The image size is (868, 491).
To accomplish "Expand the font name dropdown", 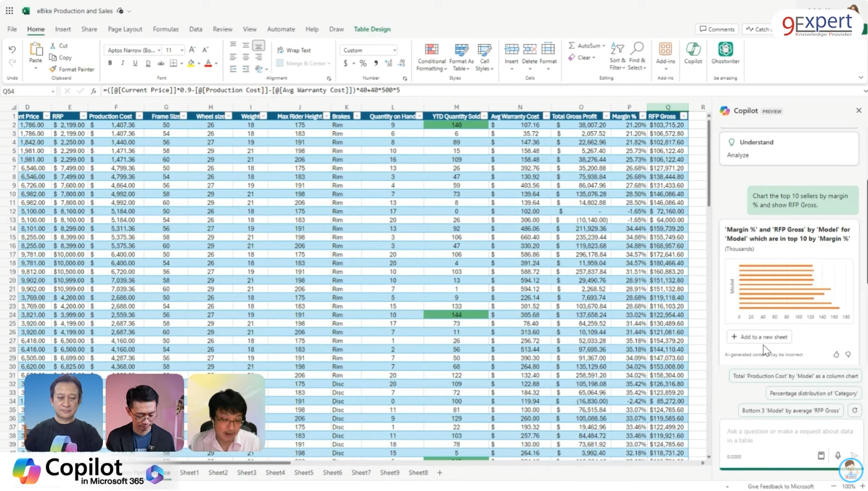I will click(159, 50).
